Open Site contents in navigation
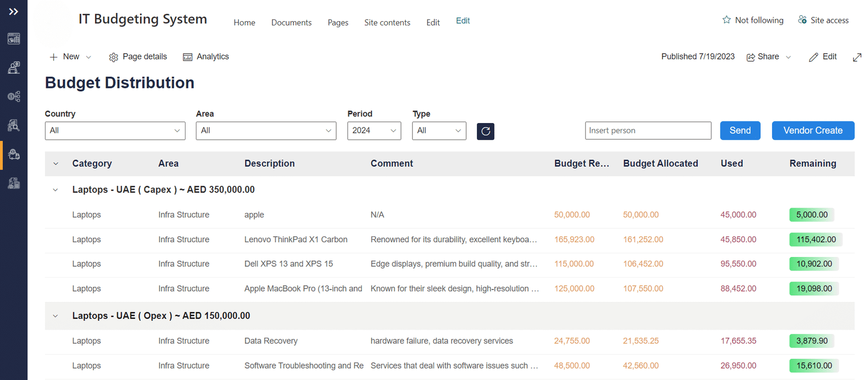The height and width of the screenshot is (380, 868). 387,22
